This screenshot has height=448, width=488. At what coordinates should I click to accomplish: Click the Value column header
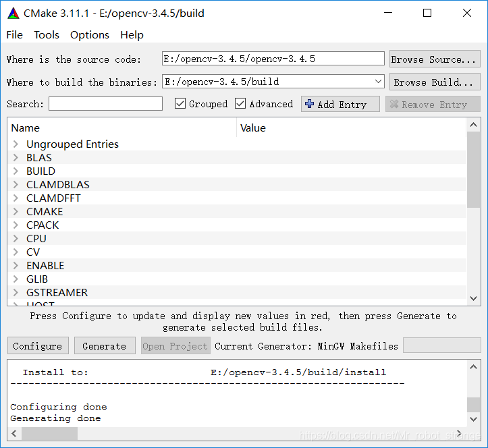click(x=352, y=128)
